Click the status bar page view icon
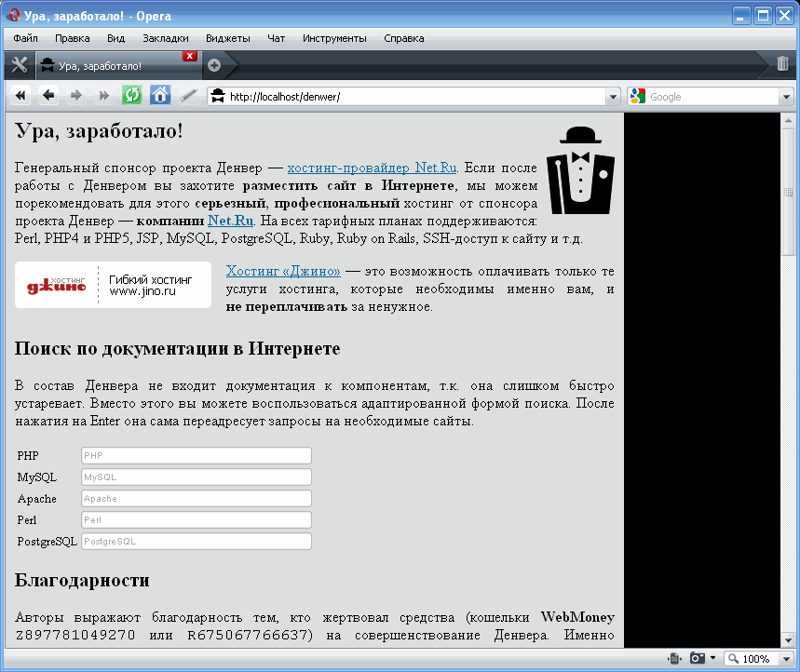 (x=674, y=659)
